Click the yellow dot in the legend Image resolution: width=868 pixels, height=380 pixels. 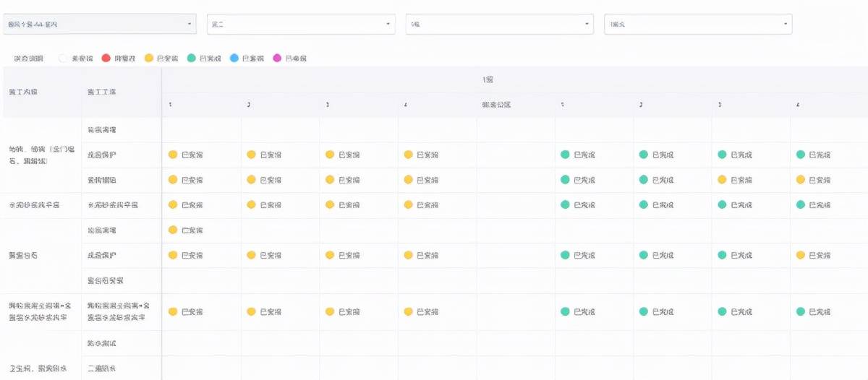click(149, 58)
